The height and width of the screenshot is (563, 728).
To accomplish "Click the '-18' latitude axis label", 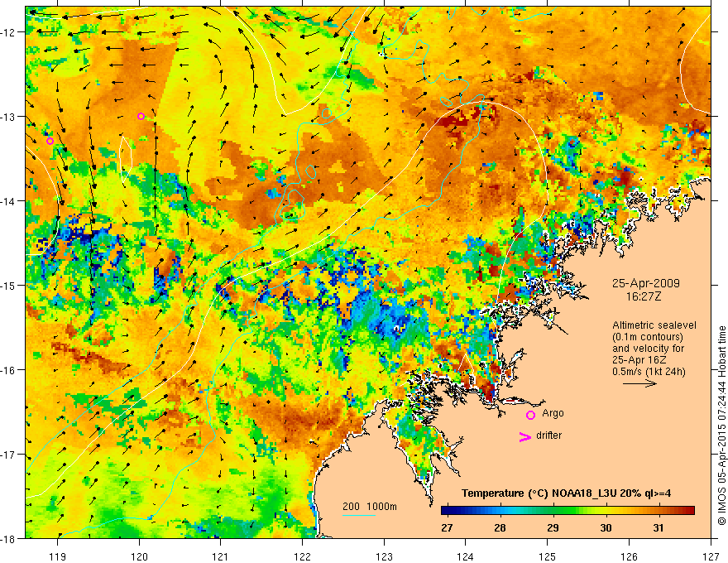I will click(x=9, y=538).
